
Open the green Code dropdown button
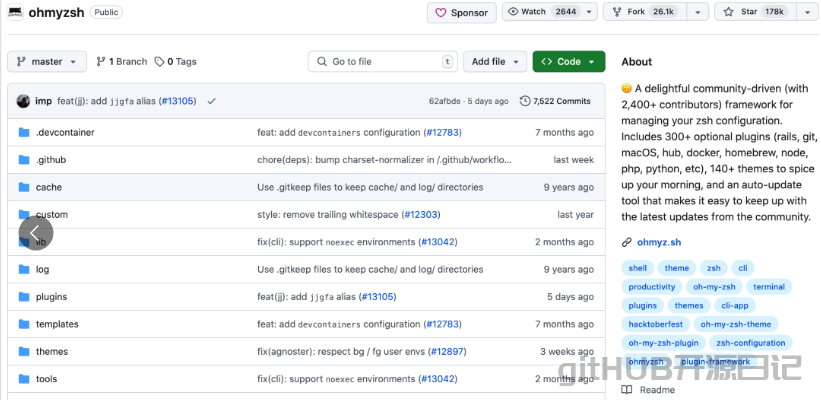569,62
